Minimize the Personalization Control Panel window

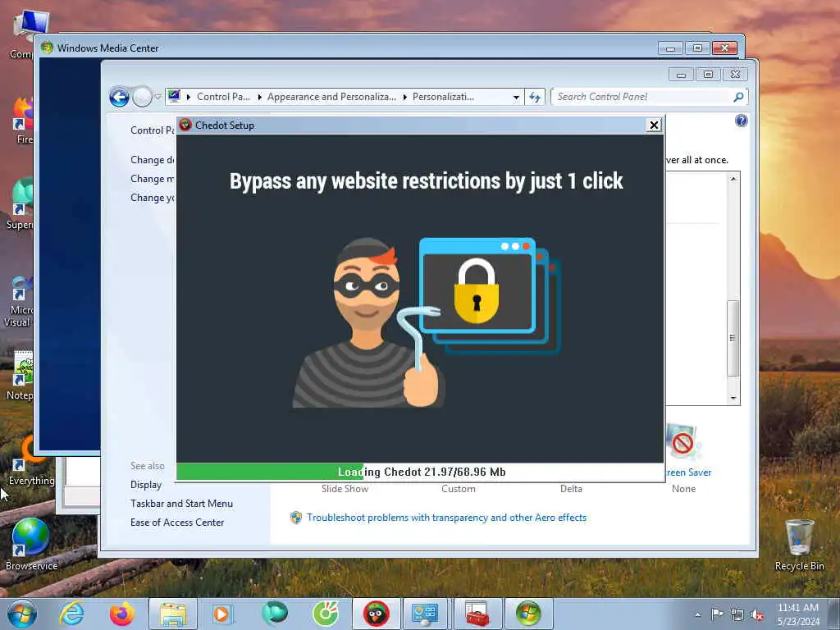(681, 75)
